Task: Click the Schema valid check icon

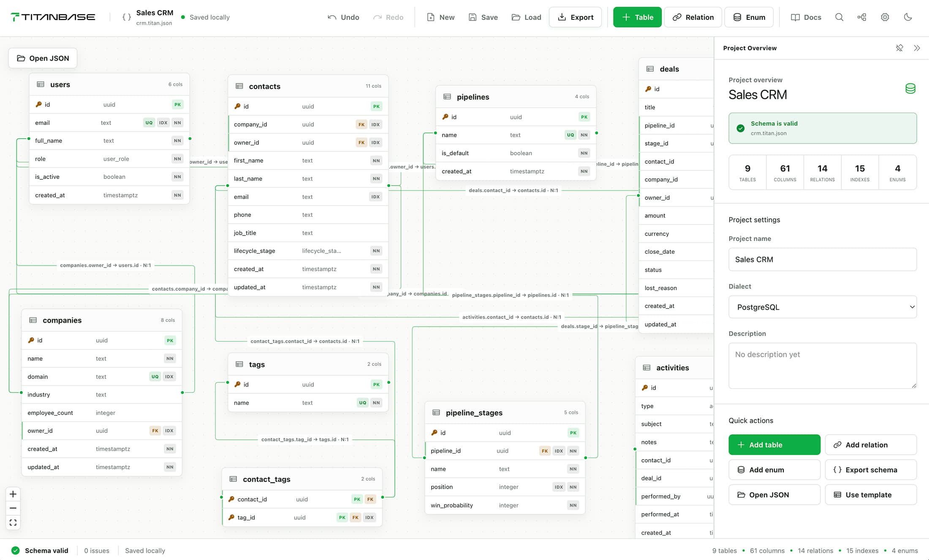Action: 16,550
